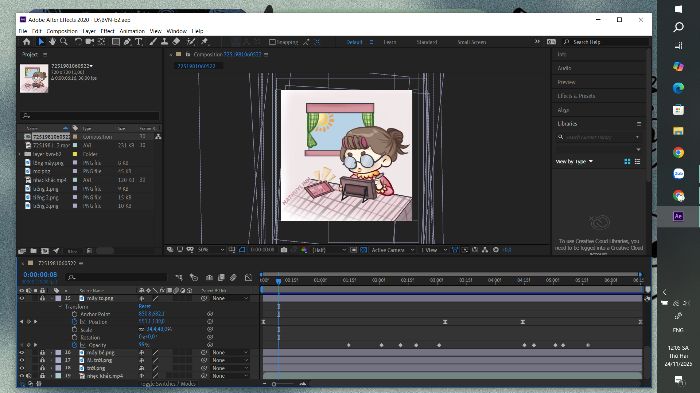The width and height of the screenshot is (700, 393).
Task: Hide layer 15 using its eye icon
Action: pyautogui.click(x=21, y=298)
